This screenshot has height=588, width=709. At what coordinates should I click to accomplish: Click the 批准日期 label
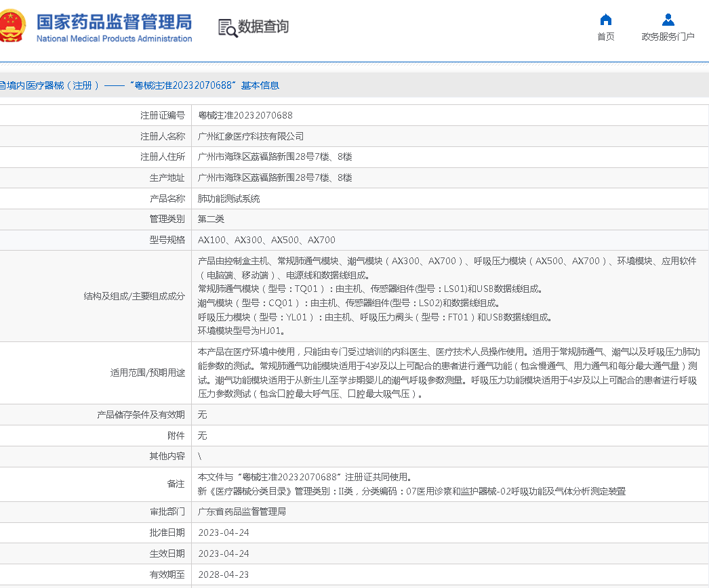click(167, 533)
